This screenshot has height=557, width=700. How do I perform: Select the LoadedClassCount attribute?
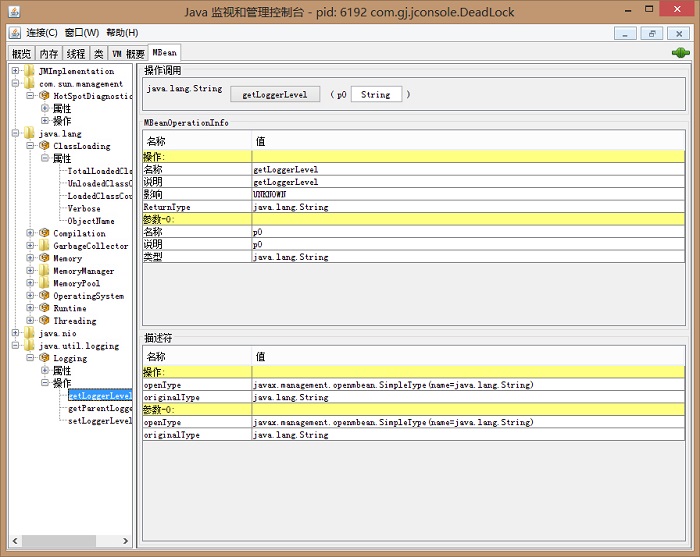tap(100, 195)
